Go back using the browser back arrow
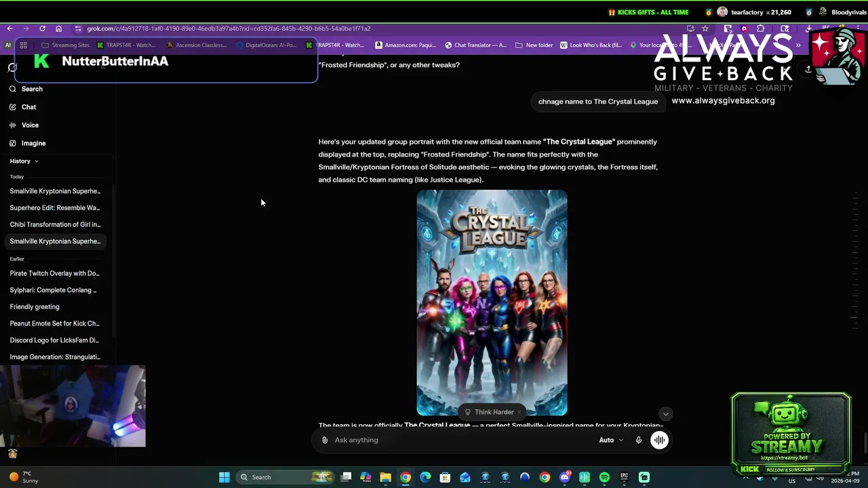This screenshot has width=868, height=488. [x=9, y=28]
